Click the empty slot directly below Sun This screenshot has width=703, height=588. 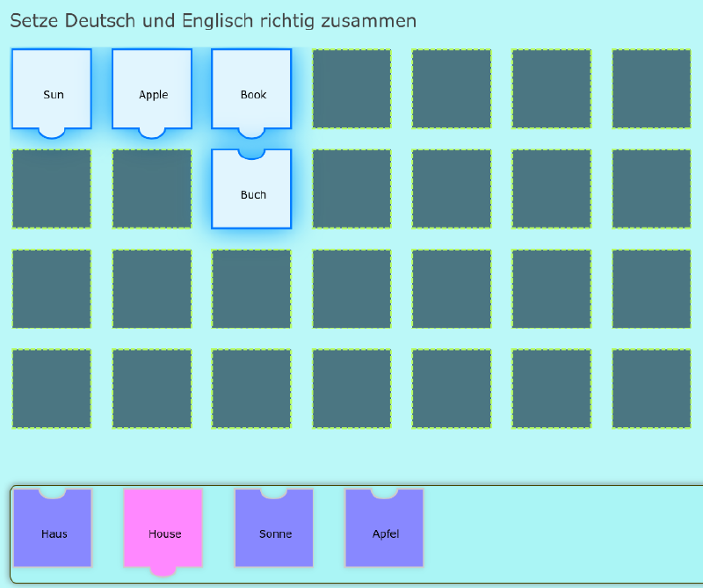tap(52, 189)
